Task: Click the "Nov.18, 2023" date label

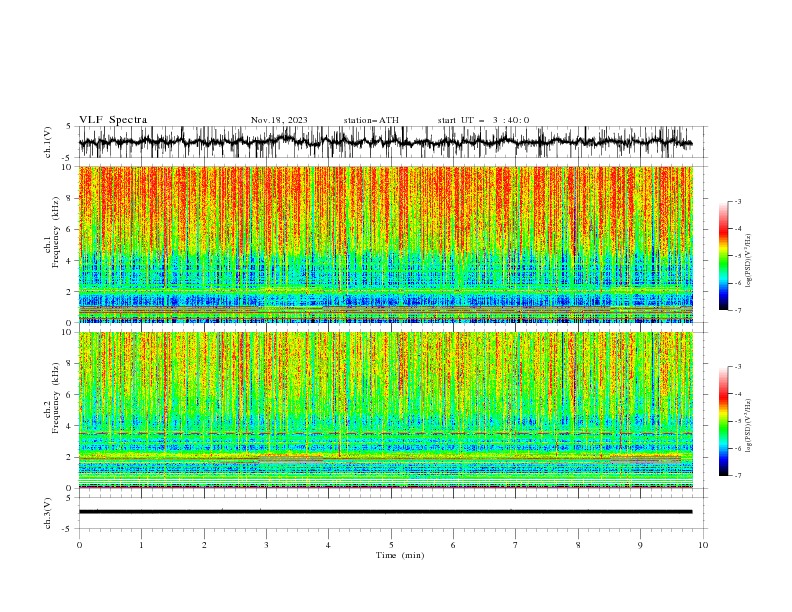Action: click(279, 120)
